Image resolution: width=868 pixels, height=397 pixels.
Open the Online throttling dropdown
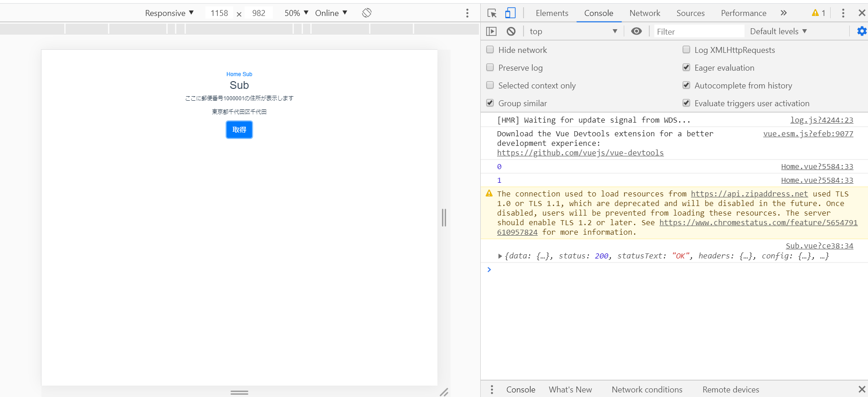[331, 13]
